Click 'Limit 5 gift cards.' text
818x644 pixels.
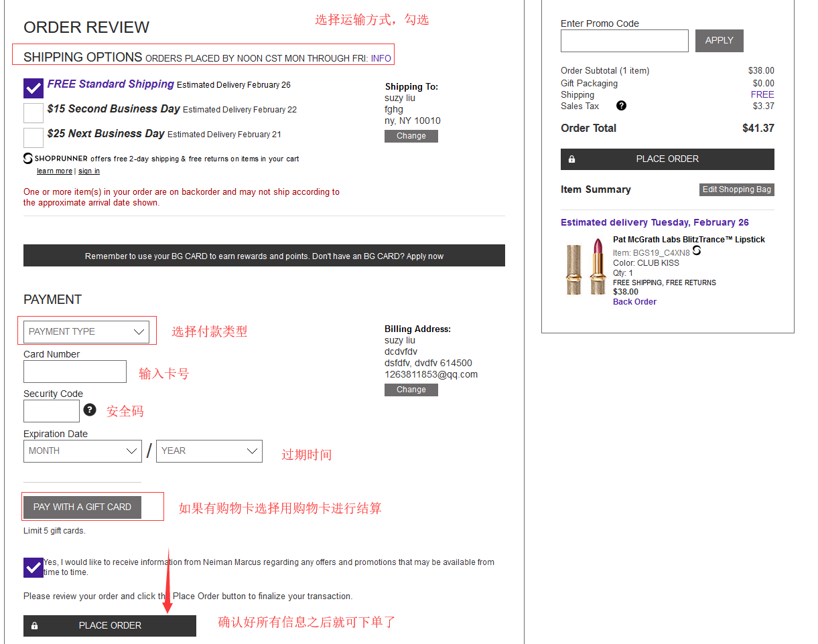(x=54, y=531)
